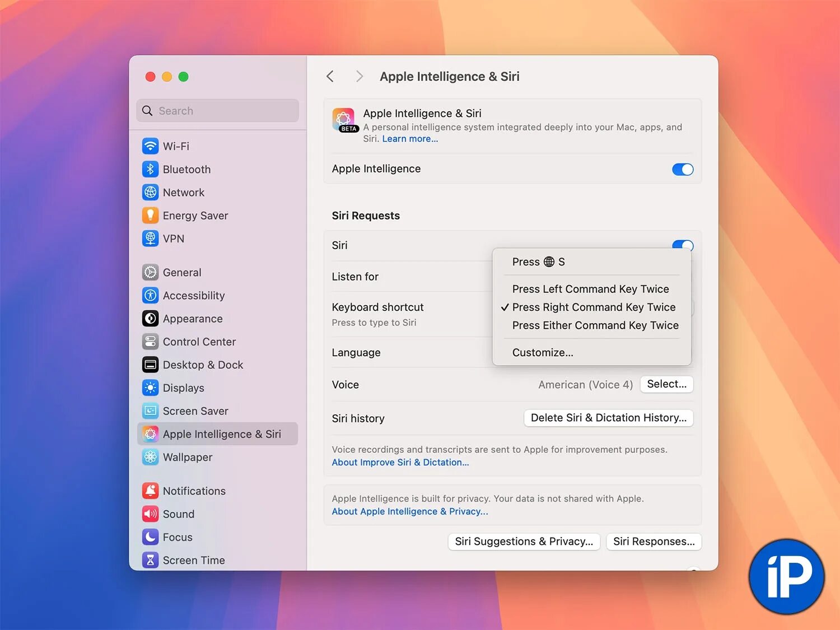This screenshot has width=840, height=630.
Task: Toggle the Siri switch
Action: [x=683, y=245]
